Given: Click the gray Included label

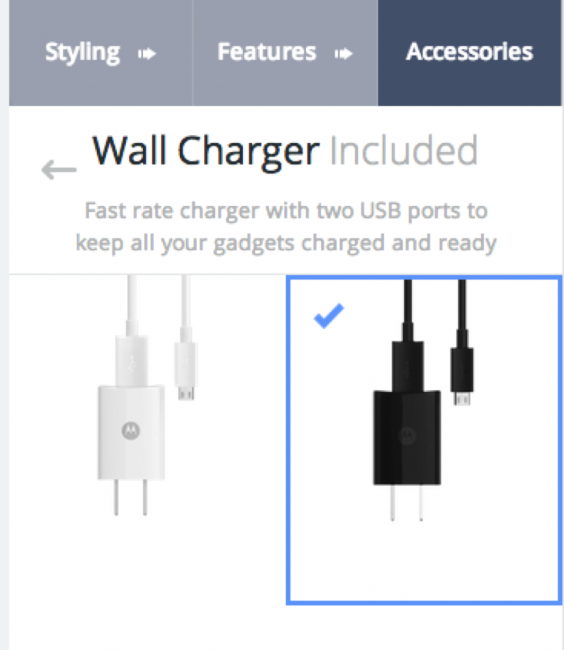Looking at the screenshot, I should (404, 150).
